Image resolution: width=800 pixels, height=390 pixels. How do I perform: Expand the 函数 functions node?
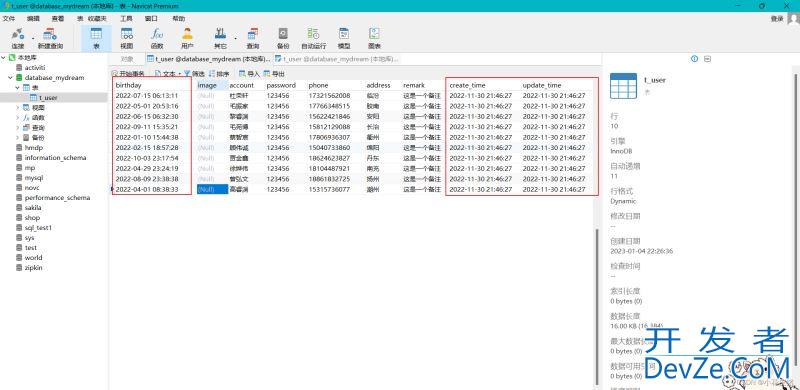pyautogui.click(x=17, y=117)
